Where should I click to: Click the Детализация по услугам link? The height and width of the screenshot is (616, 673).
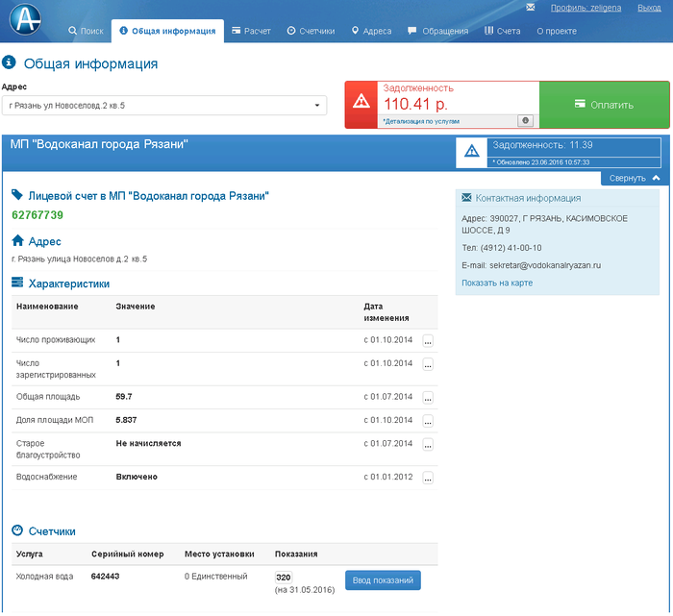click(421, 122)
